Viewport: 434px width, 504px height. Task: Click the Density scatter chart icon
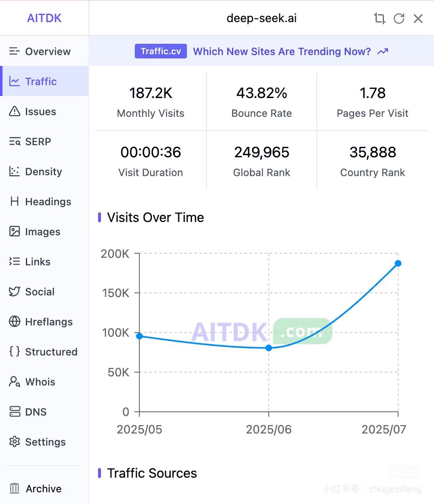(15, 171)
